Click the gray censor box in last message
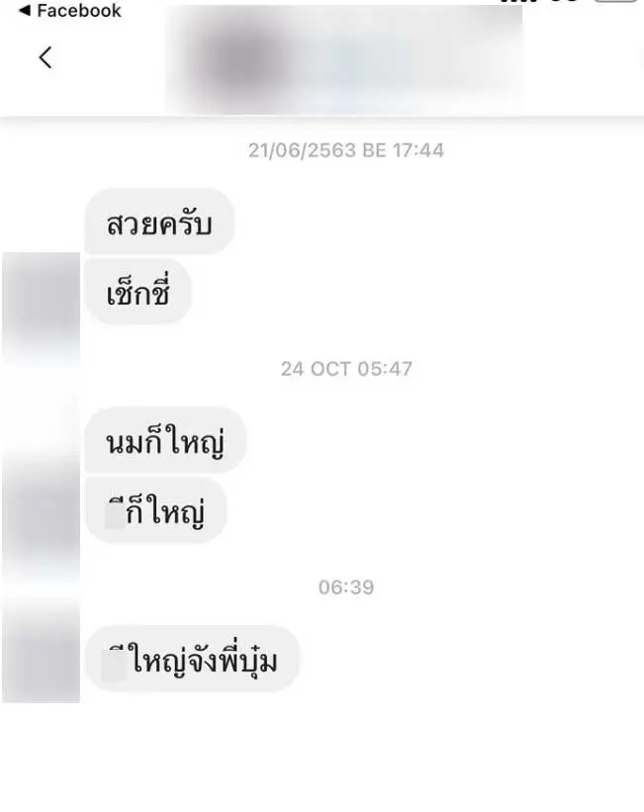The width and height of the screenshot is (644, 812). pyautogui.click(x=114, y=664)
